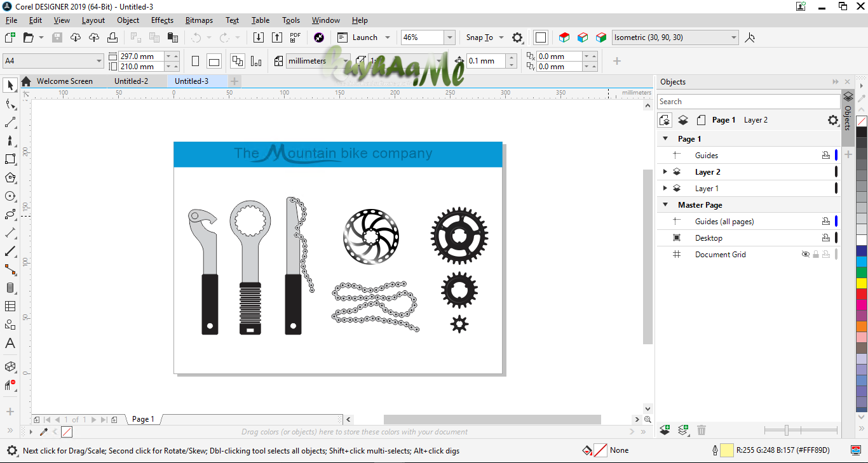The image size is (868, 463).
Task: Open the Window menu
Action: pos(325,20)
